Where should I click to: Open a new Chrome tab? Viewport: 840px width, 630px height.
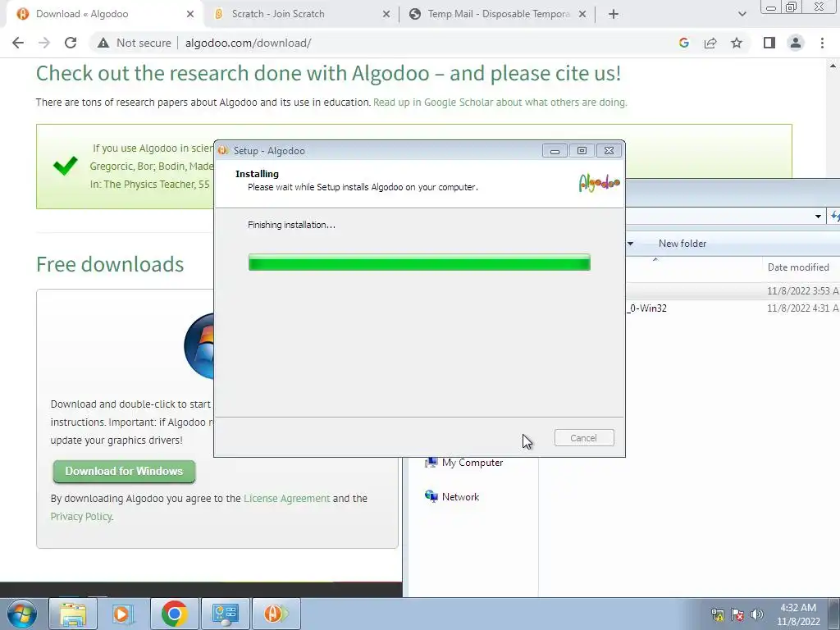pos(614,15)
